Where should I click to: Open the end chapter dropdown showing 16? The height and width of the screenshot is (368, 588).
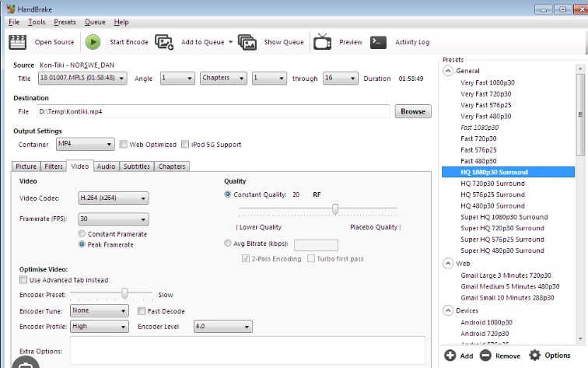click(x=340, y=78)
